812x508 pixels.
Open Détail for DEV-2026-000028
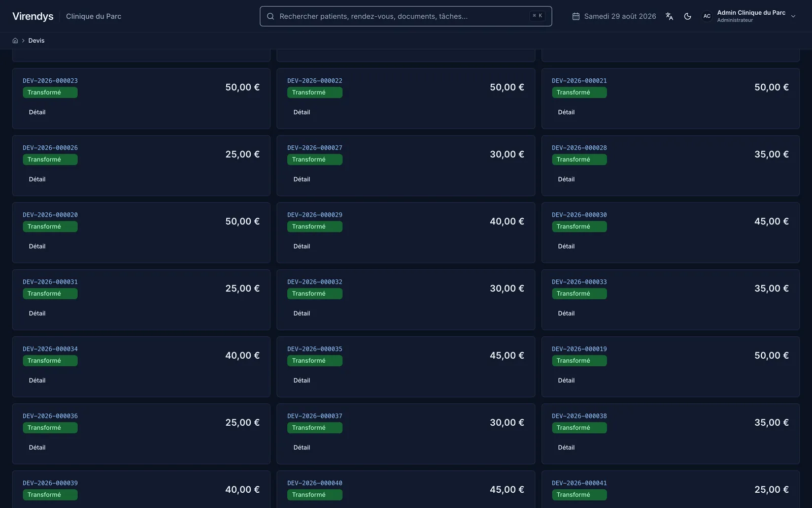566,179
